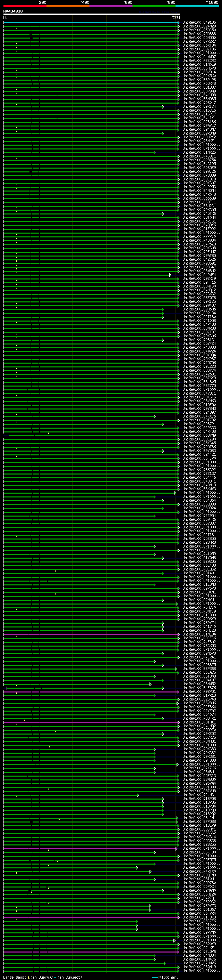222x980 pixels.
Task: Click the green ~80% identity legend segment
Action: [x=154, y=6]
